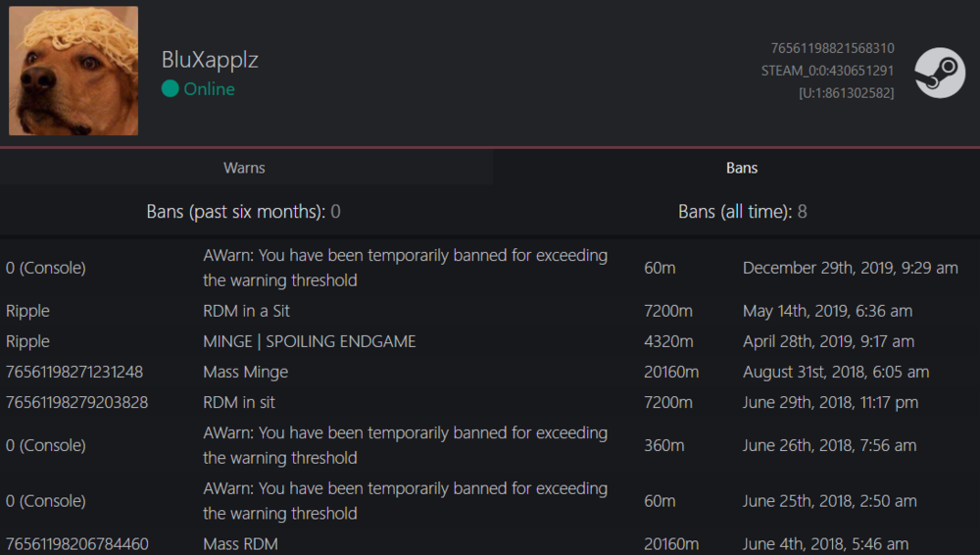Click the Bans (all time) count
The width and height of the screenshot is (980, 555).
tap(802, 212)
